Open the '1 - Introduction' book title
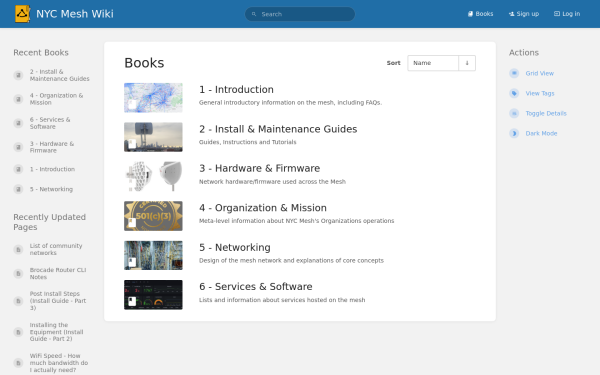The height and width of the screenshot is (375, 600). pyautogui.click(x=236, y=90)
